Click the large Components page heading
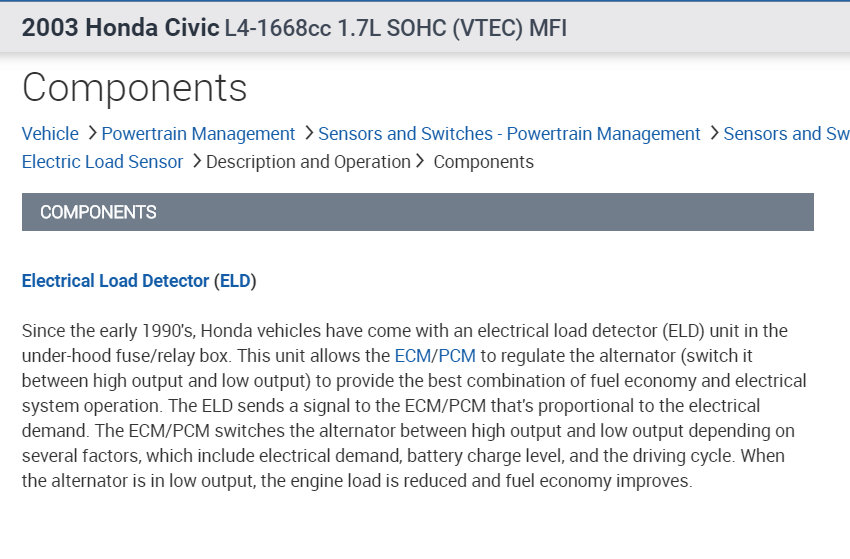 134,88
